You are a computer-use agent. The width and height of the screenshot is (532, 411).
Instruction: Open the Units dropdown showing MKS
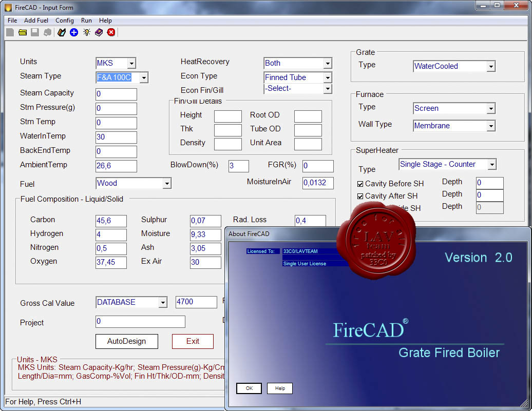[x=131, y=63]
